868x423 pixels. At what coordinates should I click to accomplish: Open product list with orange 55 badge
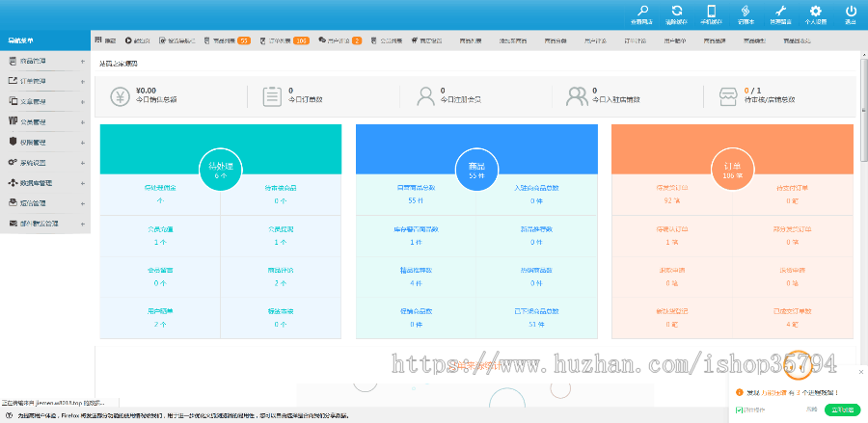[227, 40]
